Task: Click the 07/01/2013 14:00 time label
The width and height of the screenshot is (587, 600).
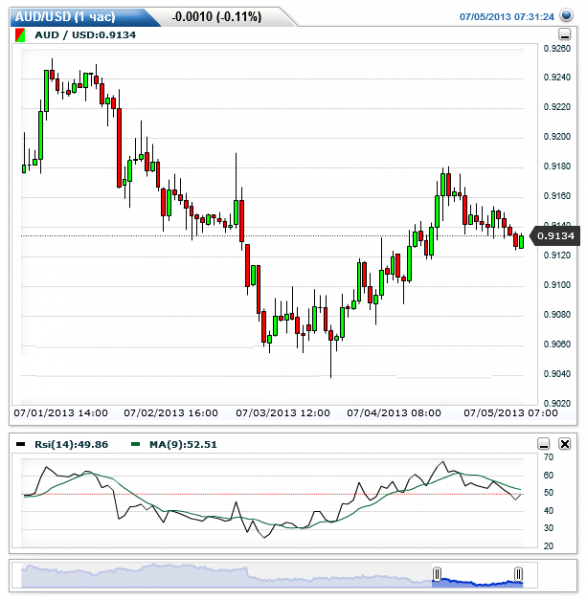Action: coord(61,413)
